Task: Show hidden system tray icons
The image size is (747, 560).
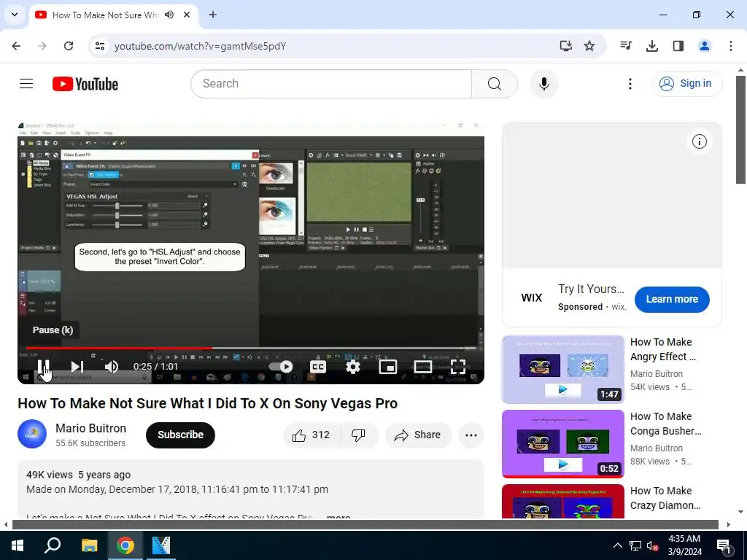Action: (x=617, y=545)
